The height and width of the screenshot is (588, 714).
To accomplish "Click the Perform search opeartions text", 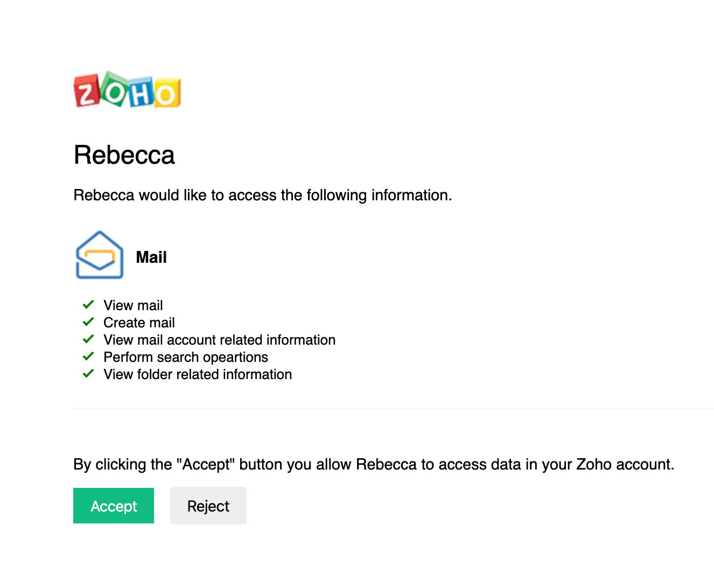I will (x=185, y=357).
